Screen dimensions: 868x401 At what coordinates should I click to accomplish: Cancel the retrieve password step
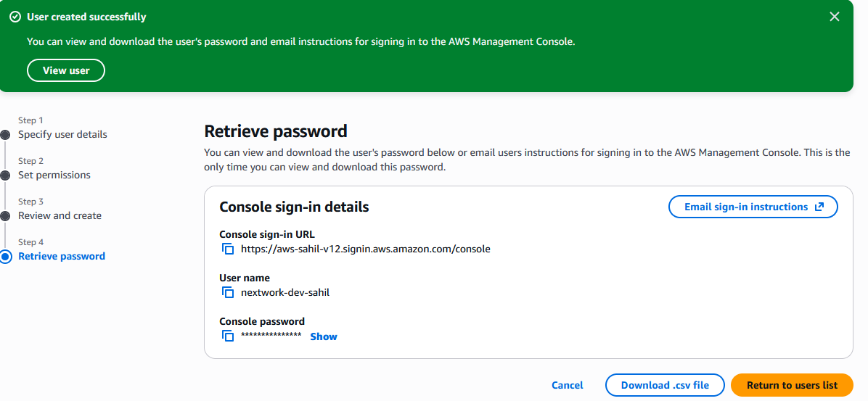pos(567,385)
